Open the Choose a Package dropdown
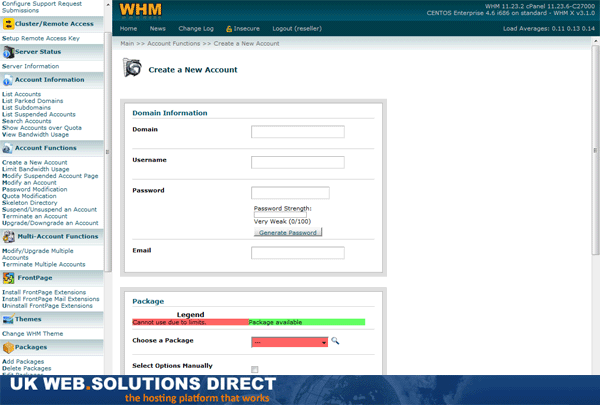 point(290,342)
